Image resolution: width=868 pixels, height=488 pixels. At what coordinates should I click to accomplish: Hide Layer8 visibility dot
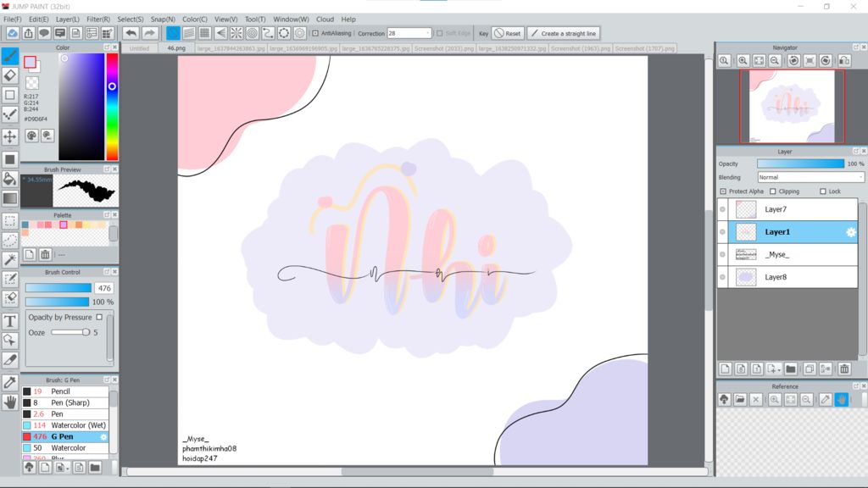pyautogui.click(x=722, y=277)
